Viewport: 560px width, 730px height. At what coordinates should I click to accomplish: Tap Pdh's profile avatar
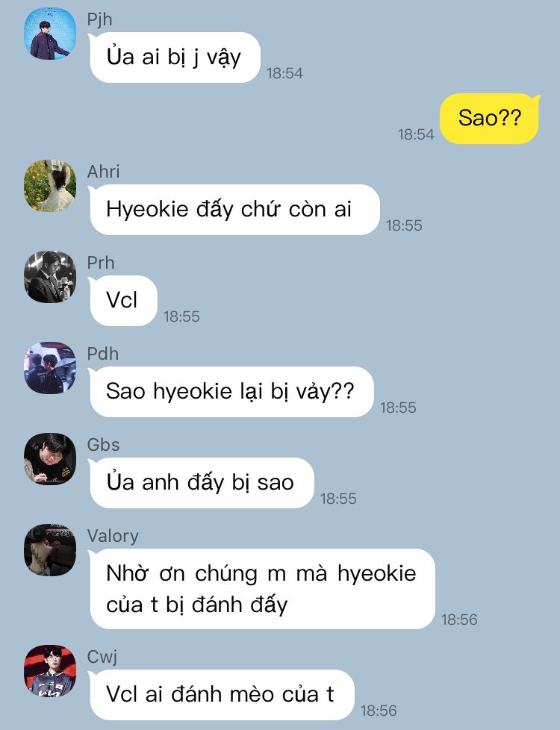tap(50, 368)
